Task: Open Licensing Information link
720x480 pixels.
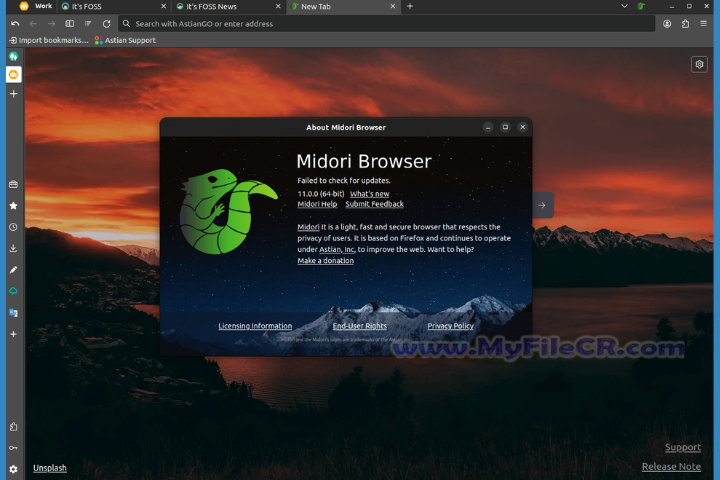Action: [255, 326]
